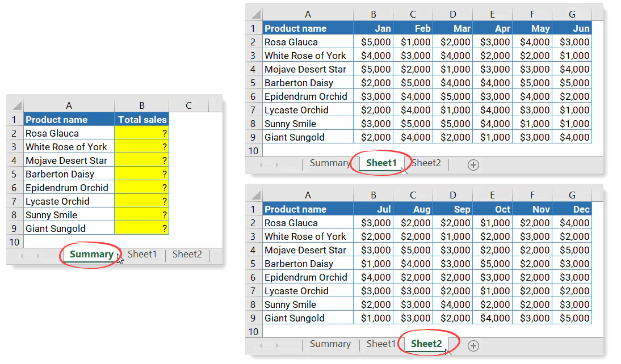Open Sheet2 from the Summary workbook tab bar
Screen dimensions: 621x364
coord(187,254)
